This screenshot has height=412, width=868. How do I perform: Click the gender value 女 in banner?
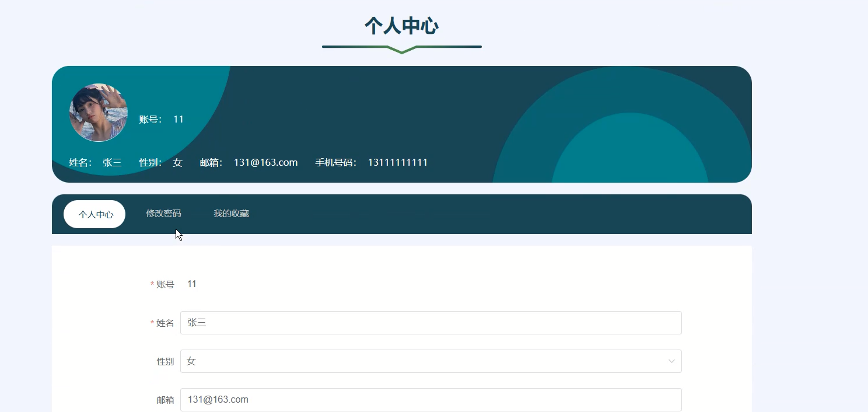(x=177, y=163)
